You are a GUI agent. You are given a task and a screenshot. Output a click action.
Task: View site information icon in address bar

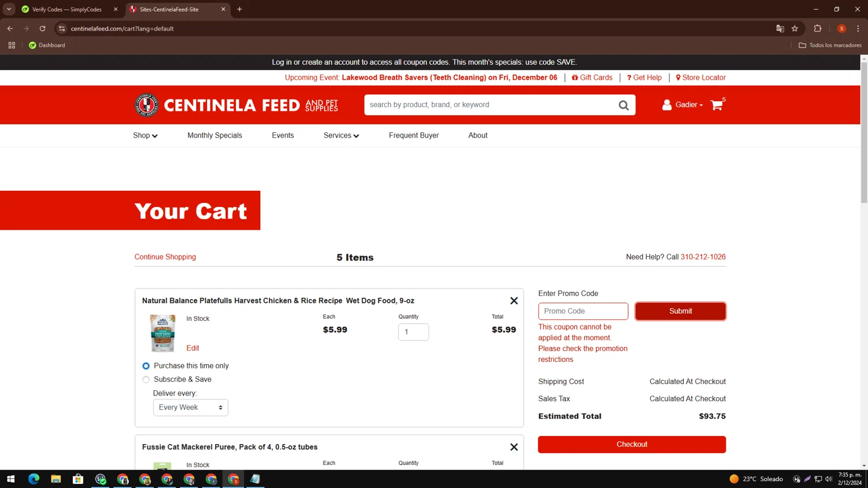62,28
